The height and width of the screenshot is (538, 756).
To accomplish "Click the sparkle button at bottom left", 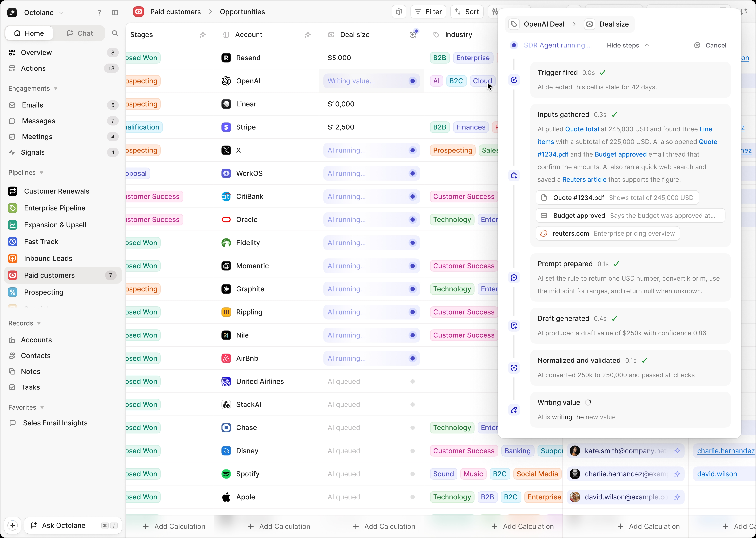I will click(13, 525).
